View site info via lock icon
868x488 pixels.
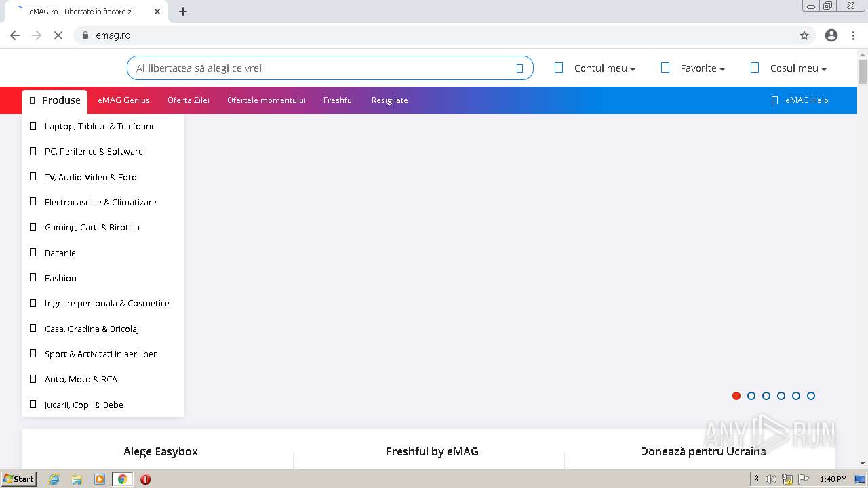(x=85, y=35)
